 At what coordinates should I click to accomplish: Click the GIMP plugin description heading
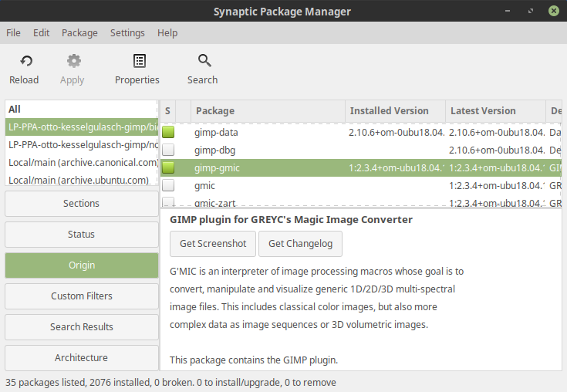pyautogui.click(x=291, y=219)
